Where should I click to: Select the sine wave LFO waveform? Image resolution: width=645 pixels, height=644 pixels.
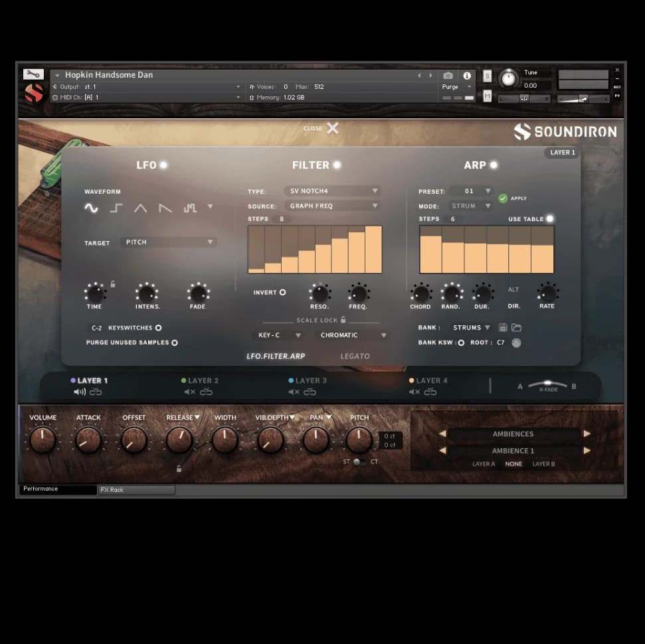[x=91, y=208]
